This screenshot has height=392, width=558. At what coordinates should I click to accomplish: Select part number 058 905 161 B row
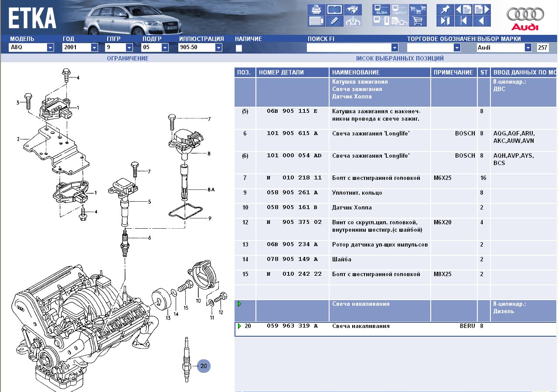point(292,207)
